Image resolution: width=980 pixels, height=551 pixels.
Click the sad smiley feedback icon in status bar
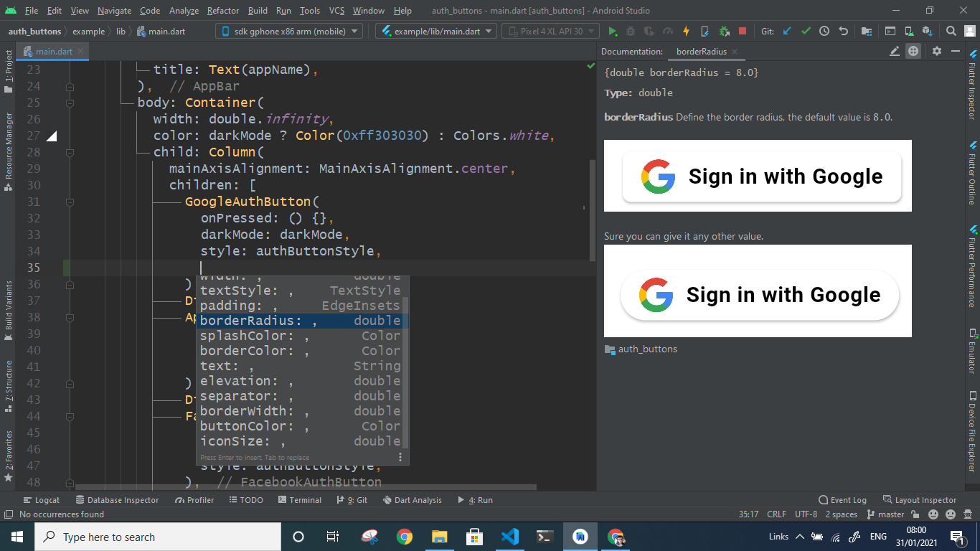coord(951,514)
